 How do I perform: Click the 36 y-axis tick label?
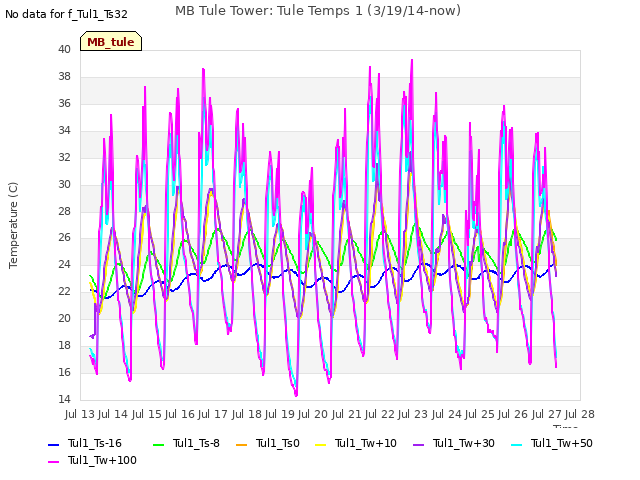click(64, 103)
